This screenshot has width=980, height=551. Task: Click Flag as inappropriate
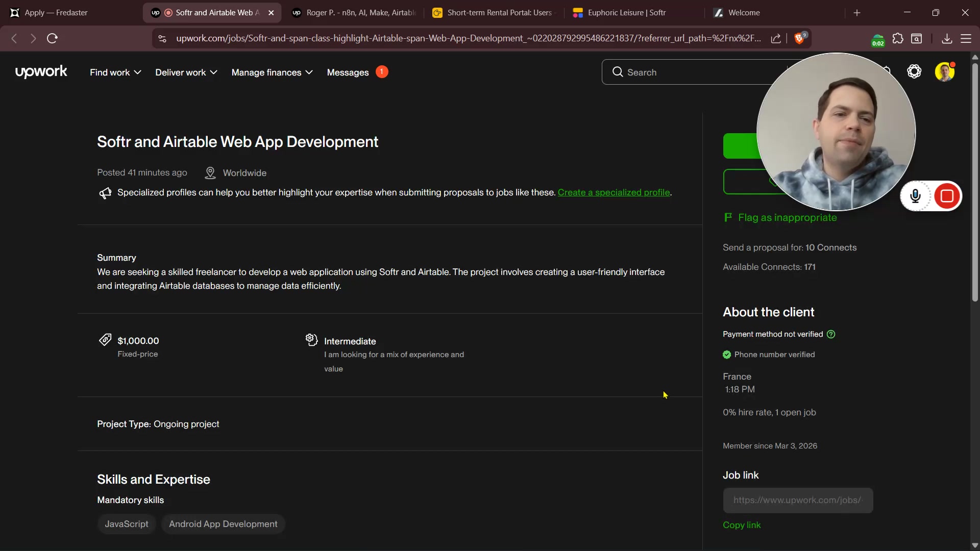pyautogui.click(x=787, y=218)
